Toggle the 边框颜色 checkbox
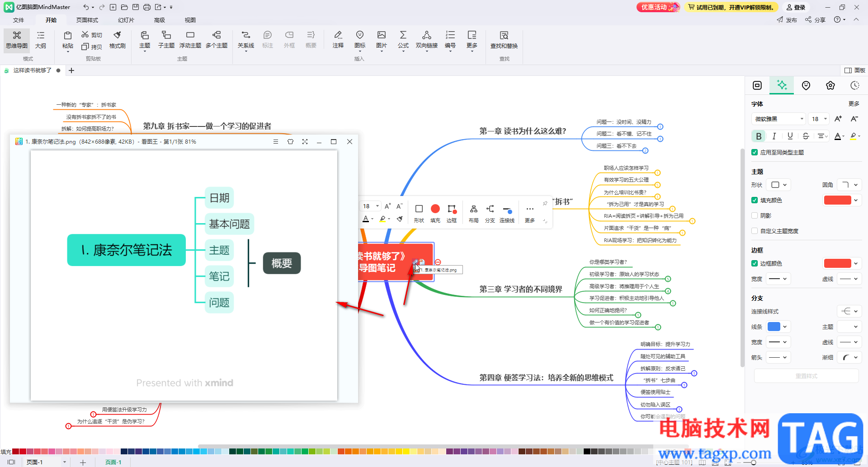 click(755, 263)
